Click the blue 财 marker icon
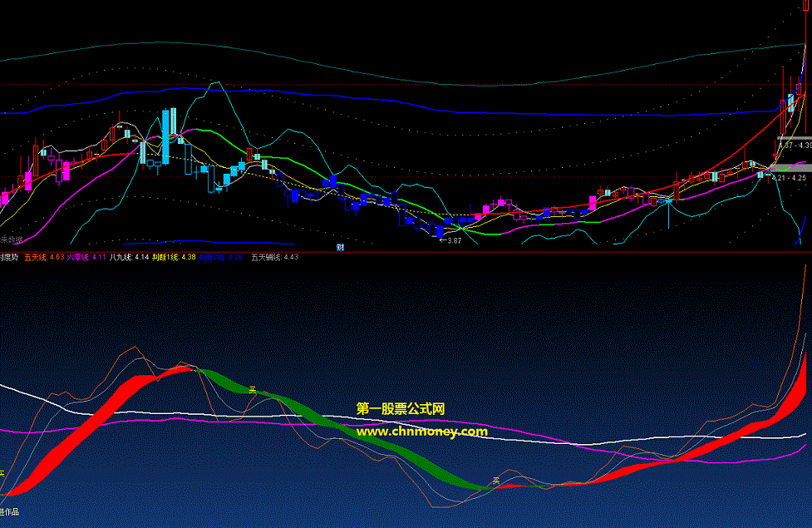The height and width of the screenshot is (528, 812). pyautogui.click(x=340, y=247)
